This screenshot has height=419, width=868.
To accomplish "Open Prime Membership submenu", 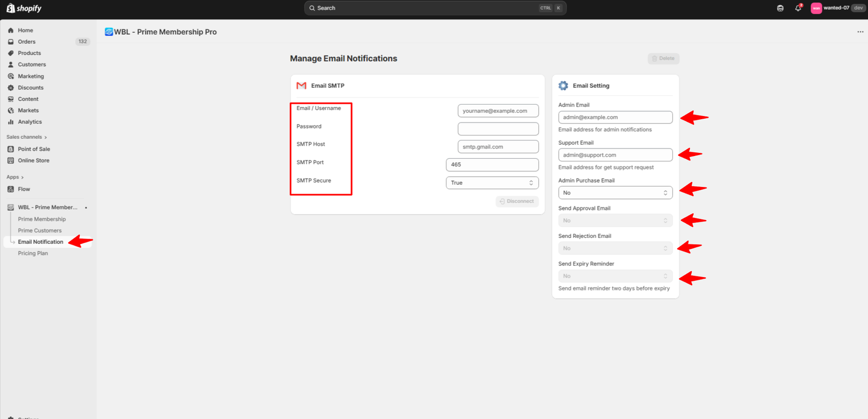I will 42,219.
